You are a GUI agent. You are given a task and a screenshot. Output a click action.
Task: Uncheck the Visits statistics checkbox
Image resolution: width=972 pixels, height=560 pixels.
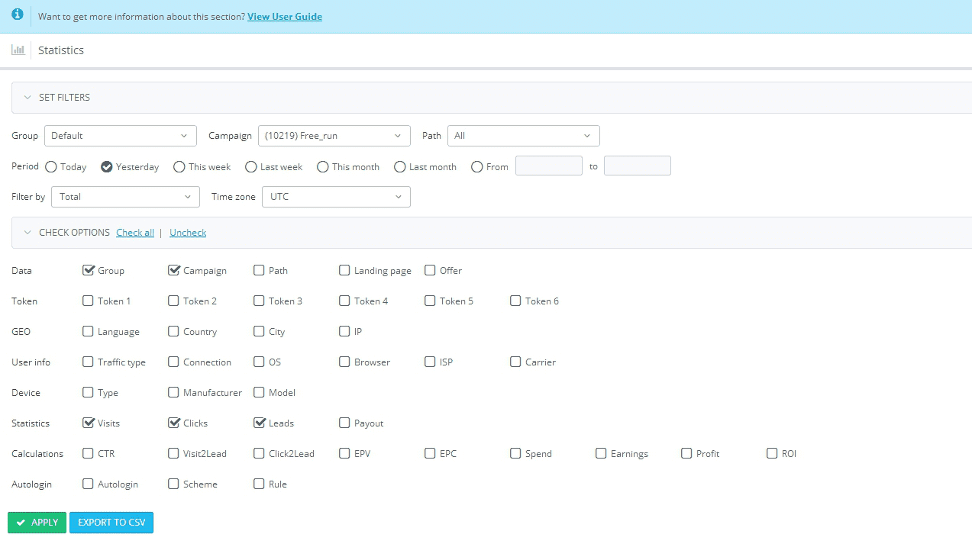click(x=88, y=423)
